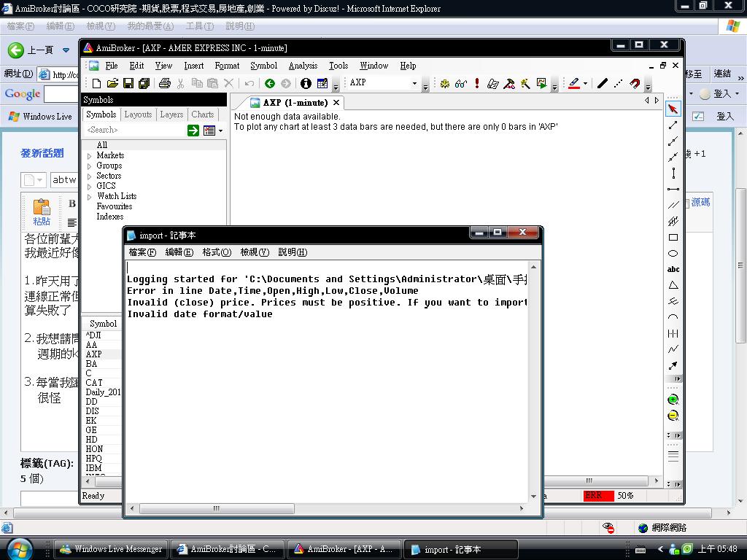Switch to the Layers tab
The image size is (747, 560).
[171, 114]
